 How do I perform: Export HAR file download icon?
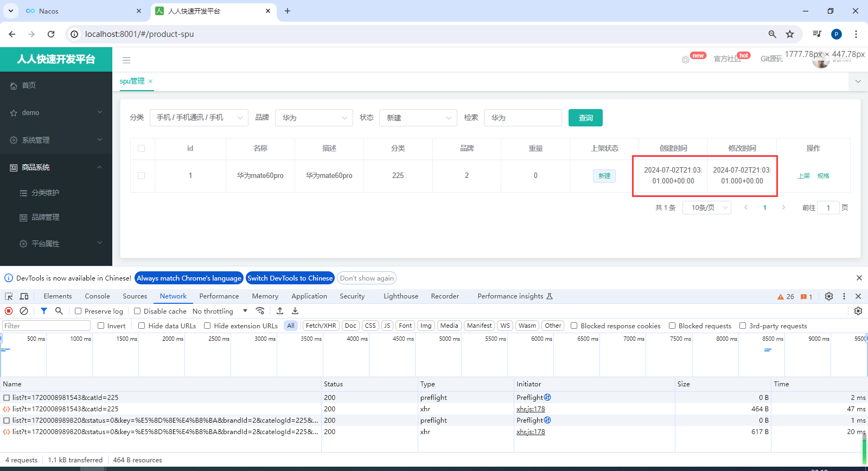295,311
